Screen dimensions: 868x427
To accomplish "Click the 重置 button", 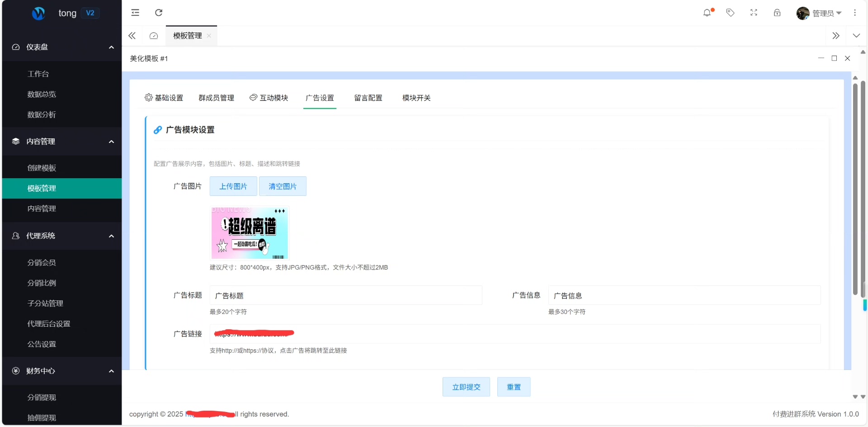I will coord(514,387).
